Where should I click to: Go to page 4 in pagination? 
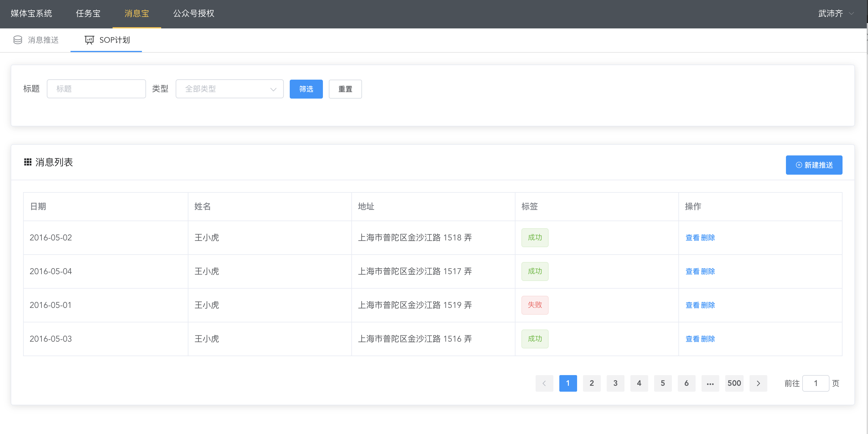click(x=639, y=383)
